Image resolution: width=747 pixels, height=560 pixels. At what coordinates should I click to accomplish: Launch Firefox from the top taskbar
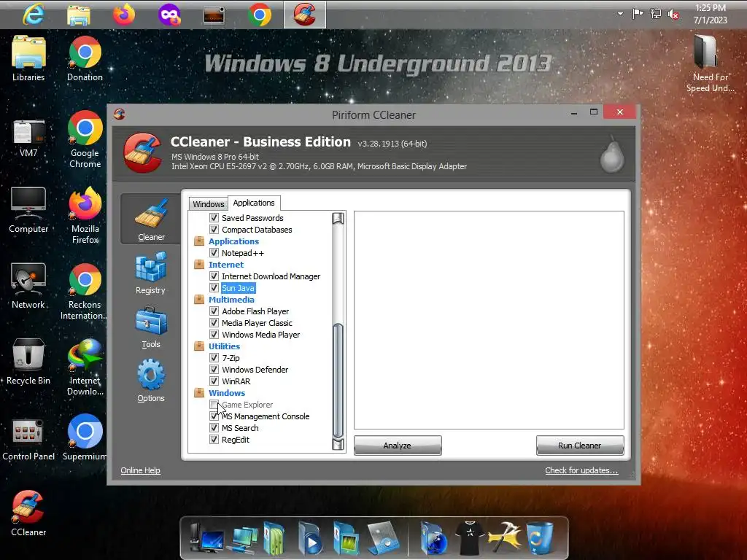click(124, 15)
